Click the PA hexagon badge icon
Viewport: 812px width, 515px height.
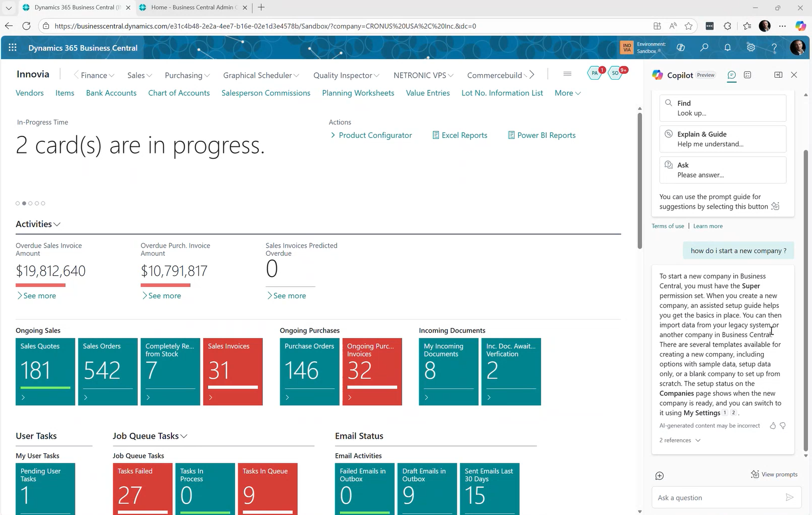[595, 73]
